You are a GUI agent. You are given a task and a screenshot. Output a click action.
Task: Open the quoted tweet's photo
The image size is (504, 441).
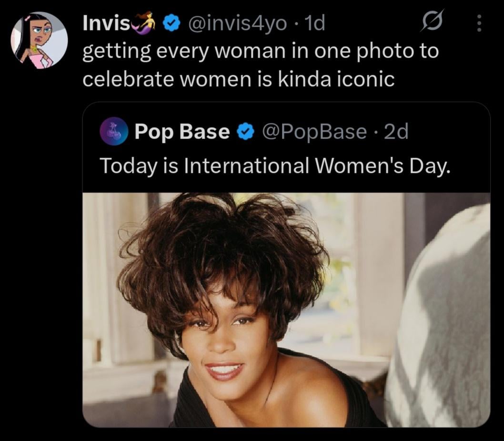tap(286, 310)
